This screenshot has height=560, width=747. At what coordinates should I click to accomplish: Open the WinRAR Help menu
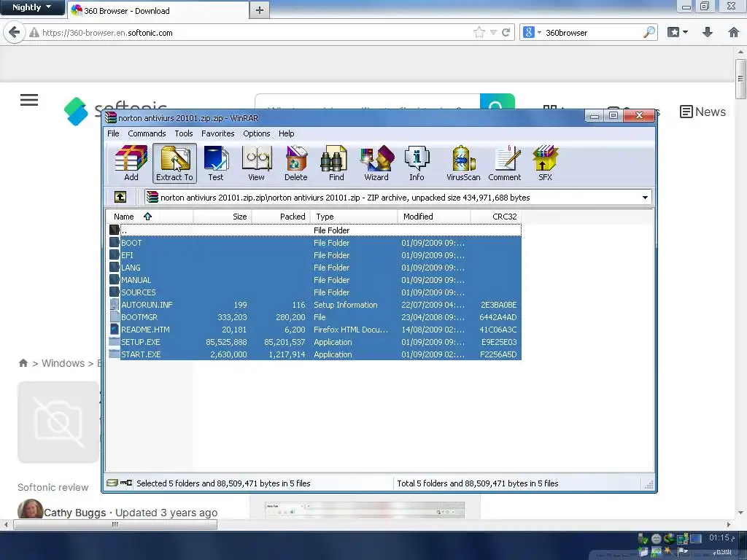[286, 133]
